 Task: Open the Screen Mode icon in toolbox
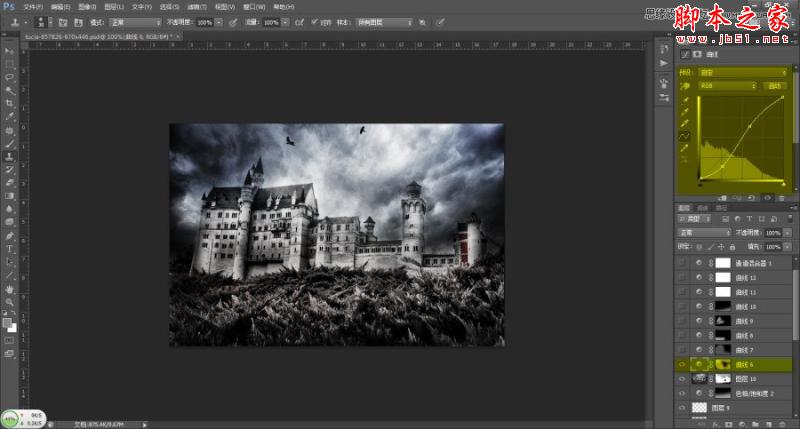(9, 353)
